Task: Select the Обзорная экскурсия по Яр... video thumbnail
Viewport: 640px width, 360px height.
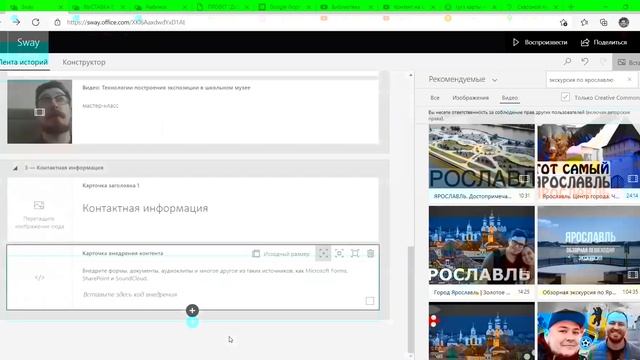Action: tap(589, 245)
